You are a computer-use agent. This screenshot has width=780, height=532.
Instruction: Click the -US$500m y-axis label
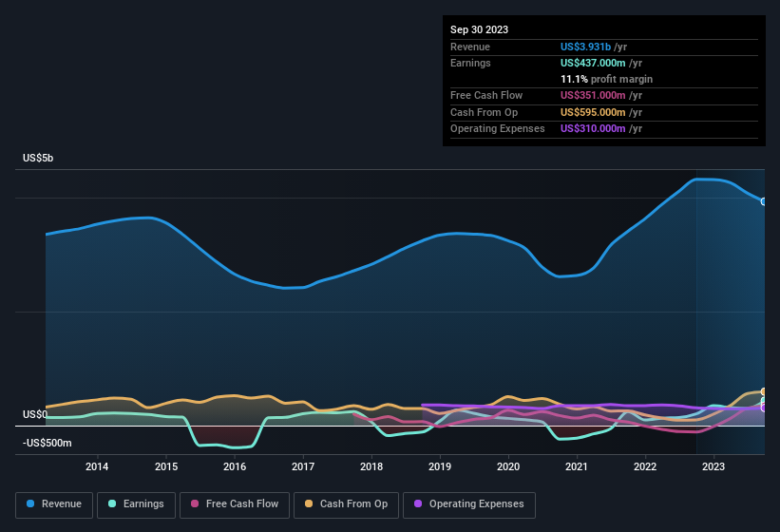(x=48, y=443)
